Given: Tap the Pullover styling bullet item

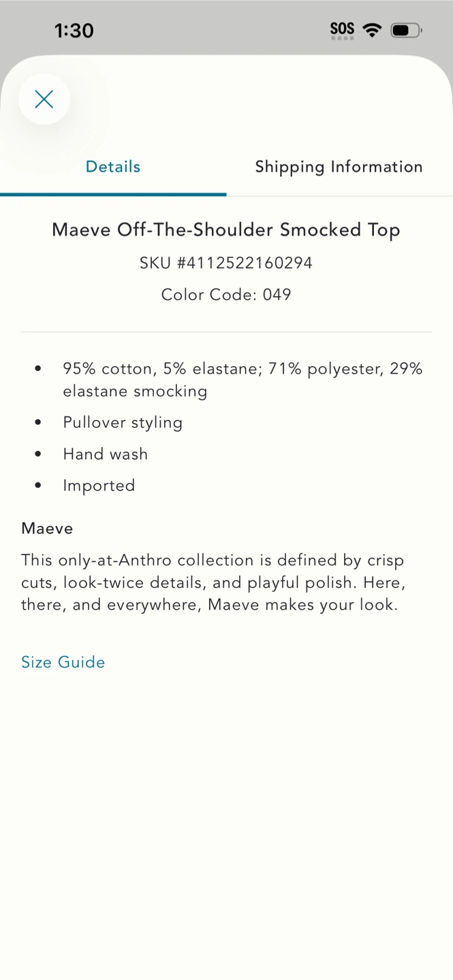Looking at the screenshot, I should tap(123, 423).
